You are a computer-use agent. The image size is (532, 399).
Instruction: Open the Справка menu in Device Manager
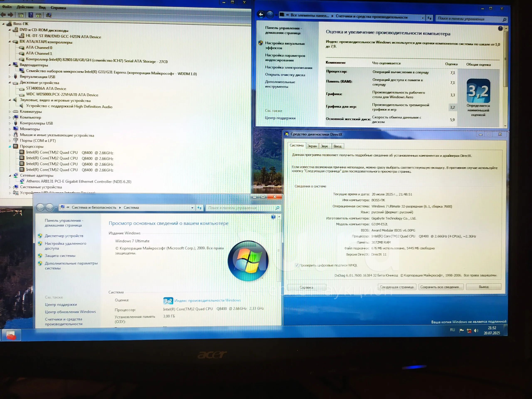click(58, 8)
